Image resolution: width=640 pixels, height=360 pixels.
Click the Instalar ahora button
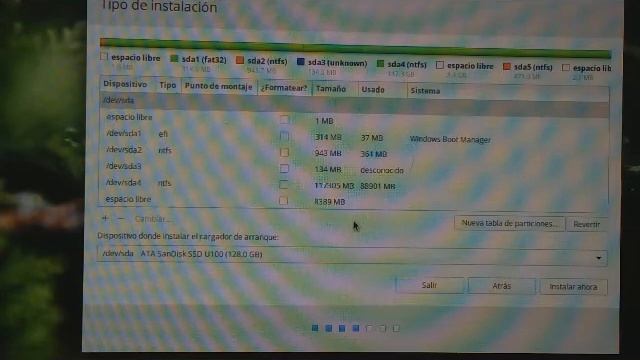pyautogui.click(x=573, y=287)
